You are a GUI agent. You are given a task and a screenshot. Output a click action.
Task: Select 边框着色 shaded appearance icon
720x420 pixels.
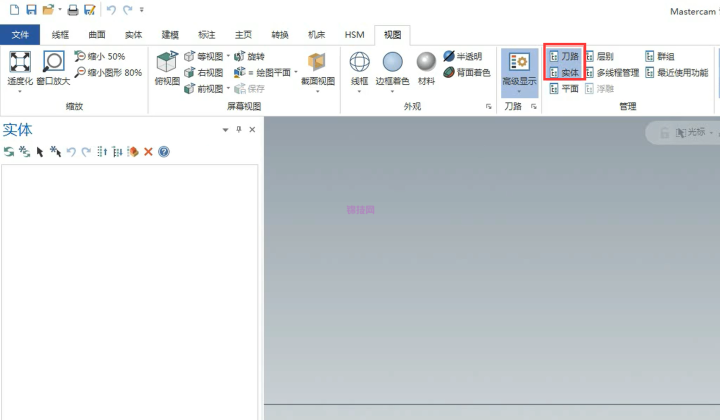(x=393, y=62)
